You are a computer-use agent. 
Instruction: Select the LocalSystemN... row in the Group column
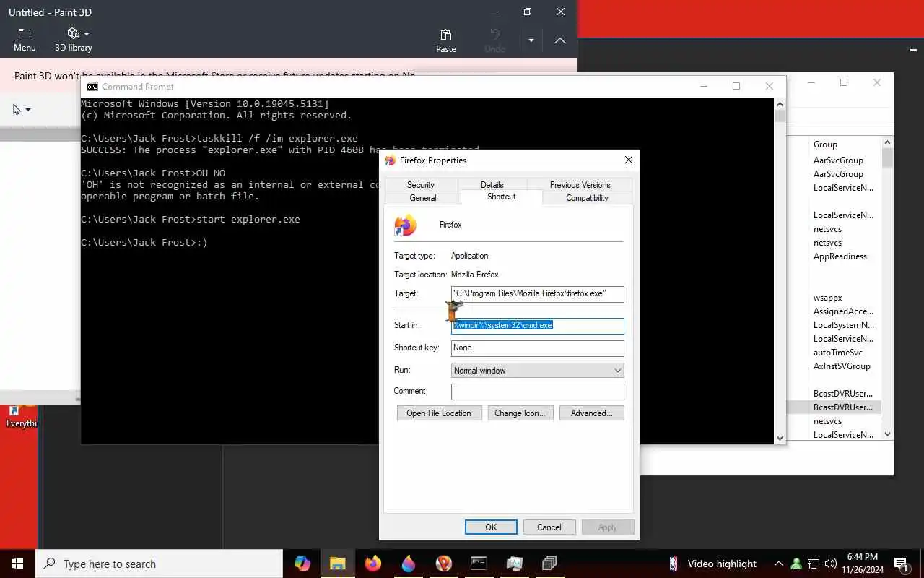point(843,325)
